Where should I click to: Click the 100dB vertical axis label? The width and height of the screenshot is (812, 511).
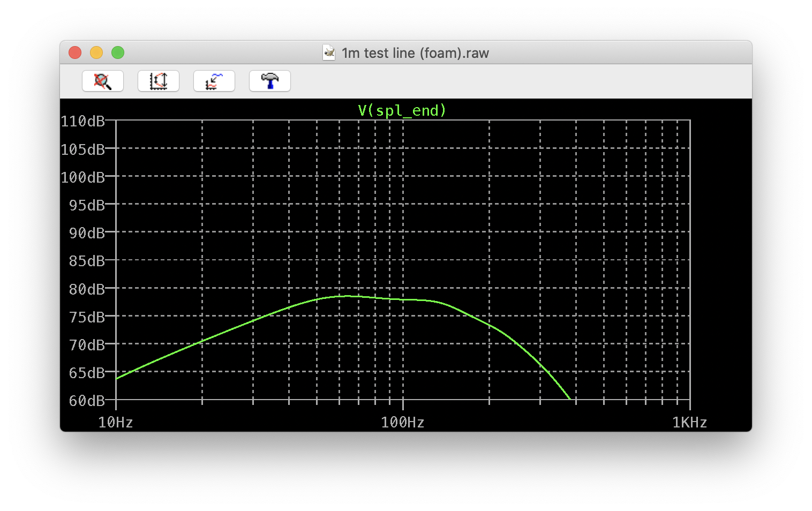(x=82, y=177)
